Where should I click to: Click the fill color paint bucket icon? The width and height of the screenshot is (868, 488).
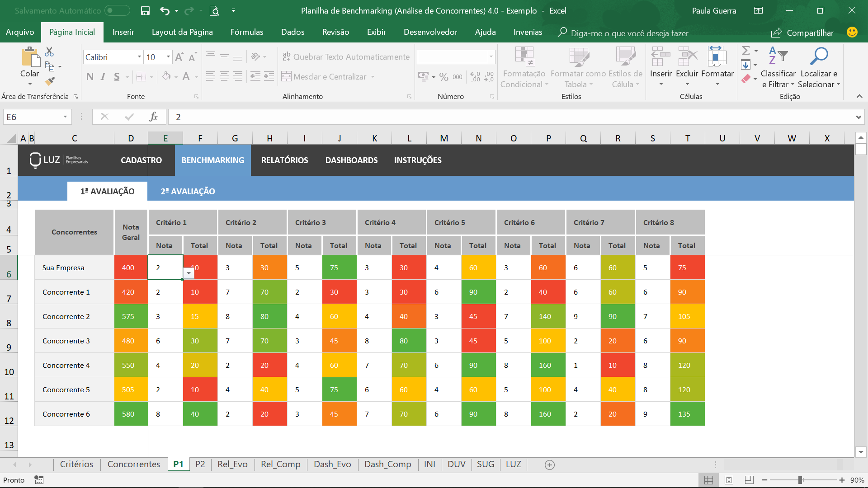click(x=167, y=76)
